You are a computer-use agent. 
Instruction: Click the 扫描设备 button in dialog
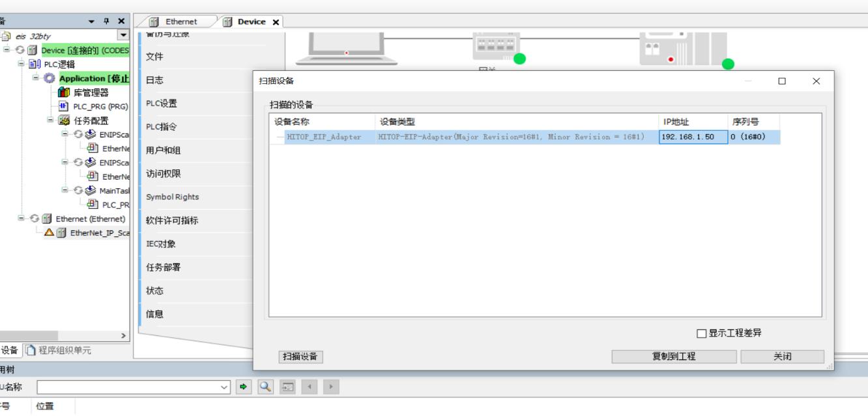click(x=300, y=356)
